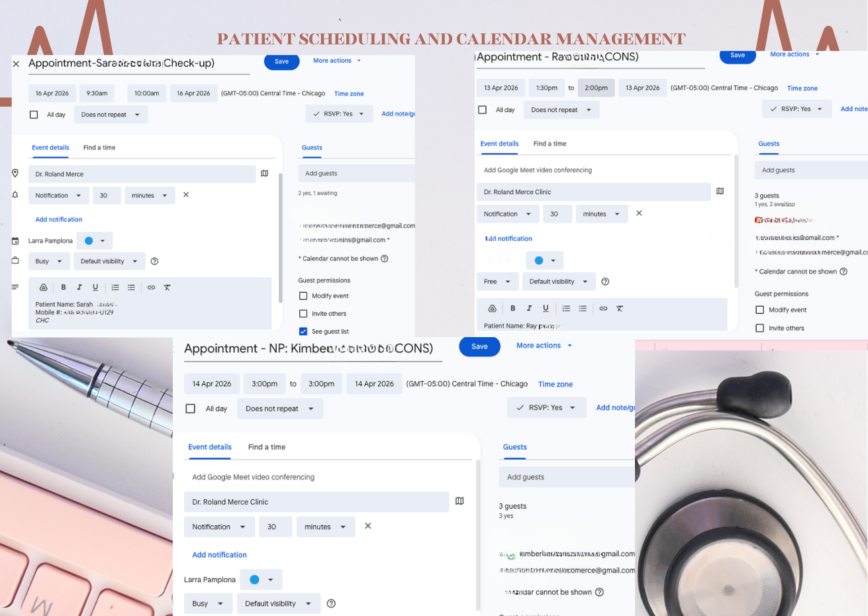Check All day in the 16 Apr appointment
The height and width of the screenshot is (616, 868).
pos(34,115)
